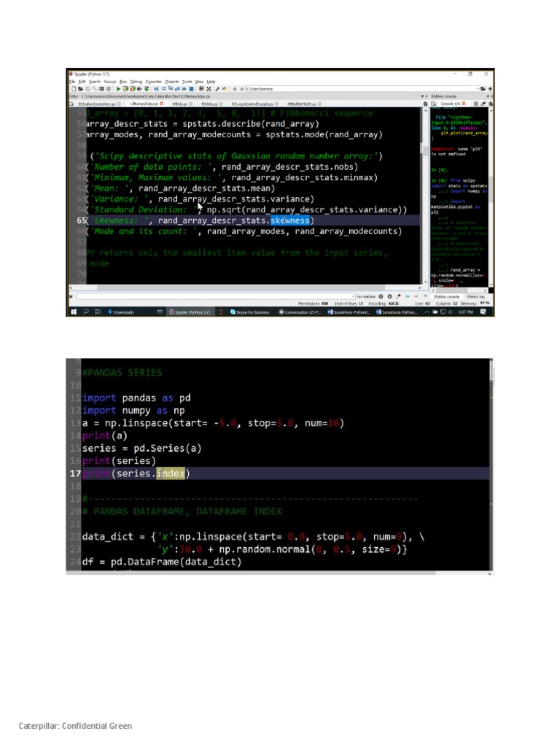
Task: Click the Debug file blue step icon
Action: [156, 88]
